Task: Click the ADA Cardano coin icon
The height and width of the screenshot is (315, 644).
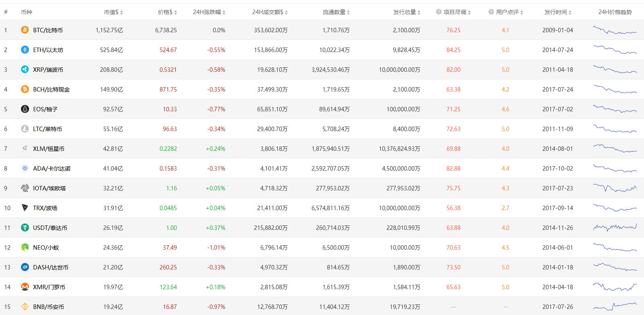Action: 25,168
